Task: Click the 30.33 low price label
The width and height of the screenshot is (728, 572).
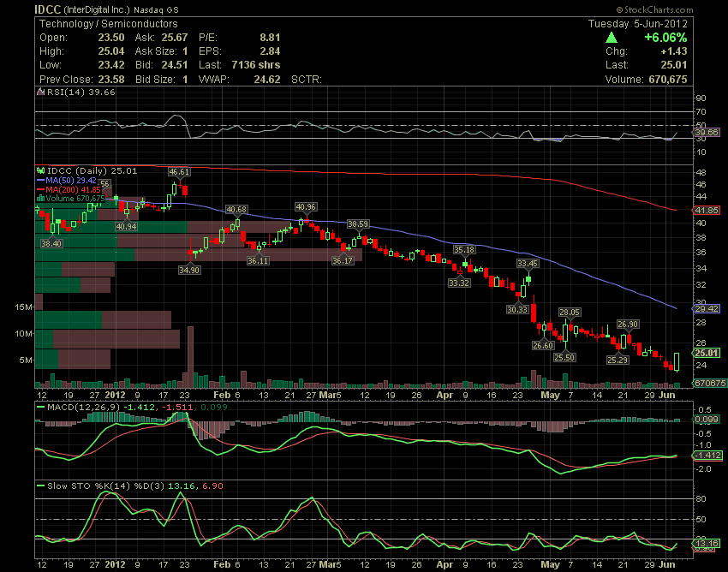Action: (517, 309)
